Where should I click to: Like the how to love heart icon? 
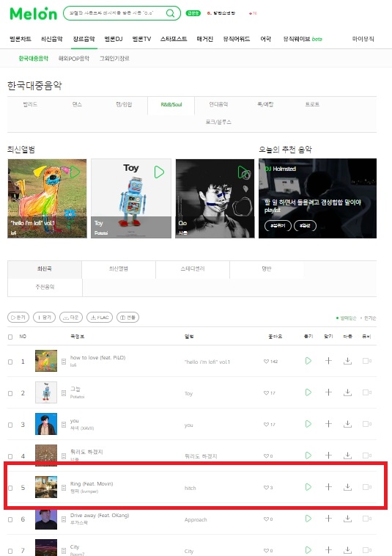[266, 362]
